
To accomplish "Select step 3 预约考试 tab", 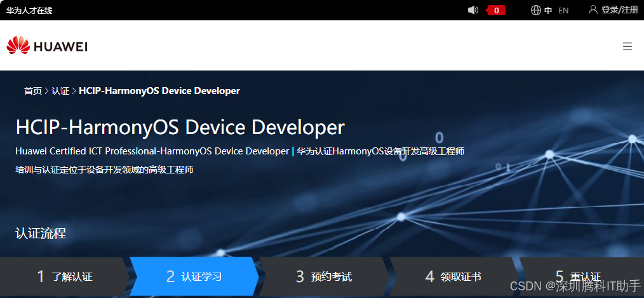I will click(x=325, y=276).
